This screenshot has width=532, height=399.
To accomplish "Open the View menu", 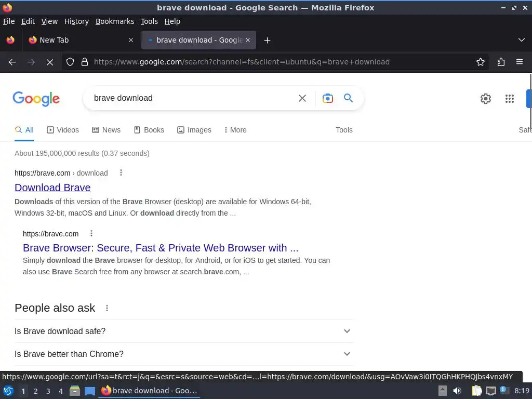I will (x=49, y=21).
